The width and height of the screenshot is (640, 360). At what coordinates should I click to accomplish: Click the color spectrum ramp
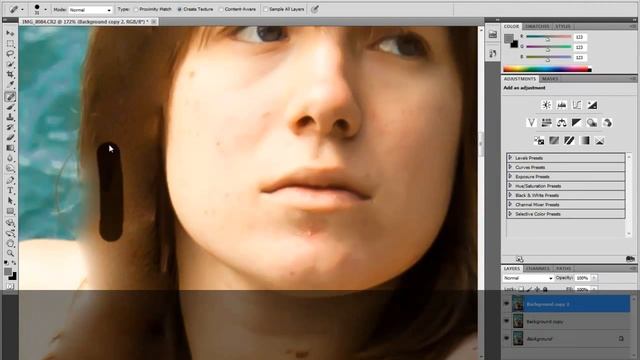[547, 69]
